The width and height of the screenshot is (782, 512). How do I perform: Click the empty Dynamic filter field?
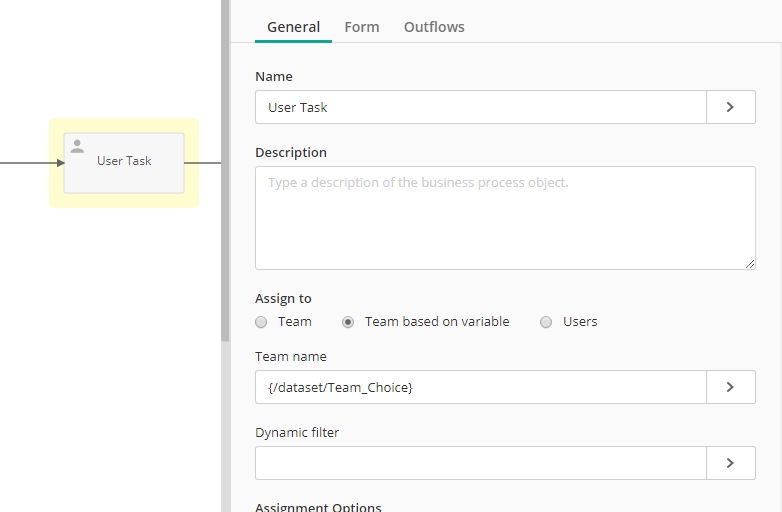(x=481, y=463)
